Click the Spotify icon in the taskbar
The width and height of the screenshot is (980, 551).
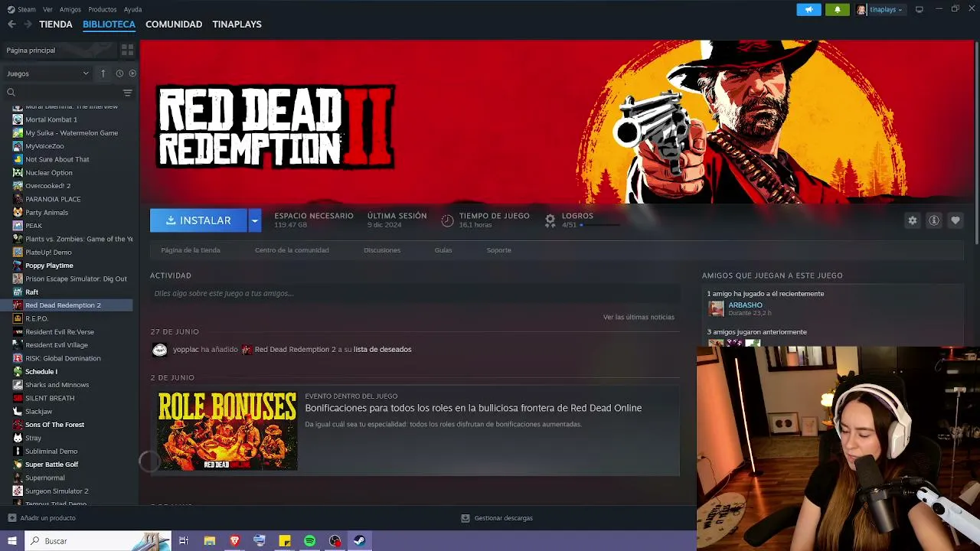(x=309, y=541)
